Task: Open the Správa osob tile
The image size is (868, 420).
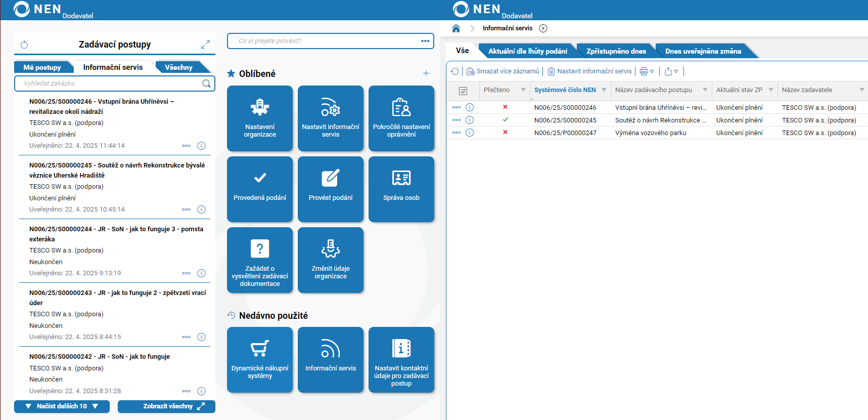Action: coord(401,189)
